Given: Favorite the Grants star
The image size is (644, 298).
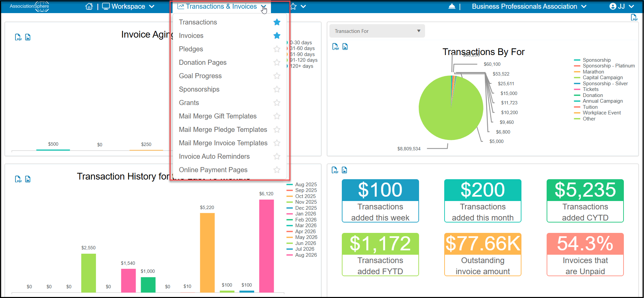Looking at the screenshot, I should coord(277,103).
